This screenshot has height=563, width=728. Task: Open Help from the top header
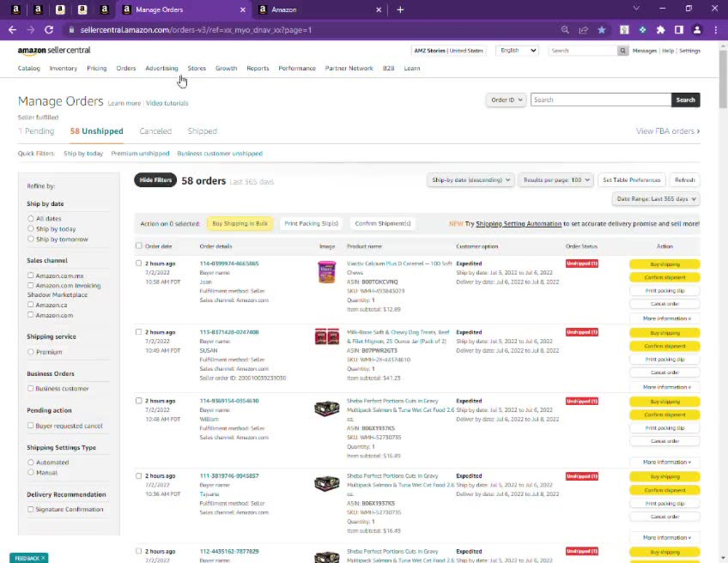668,51
